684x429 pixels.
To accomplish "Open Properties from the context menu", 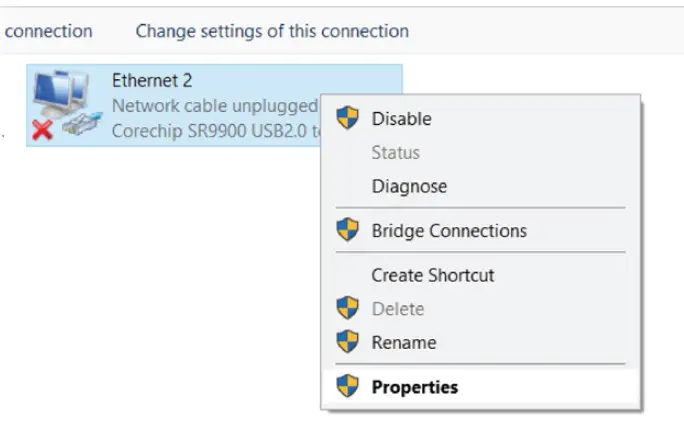I will (414, 387).
